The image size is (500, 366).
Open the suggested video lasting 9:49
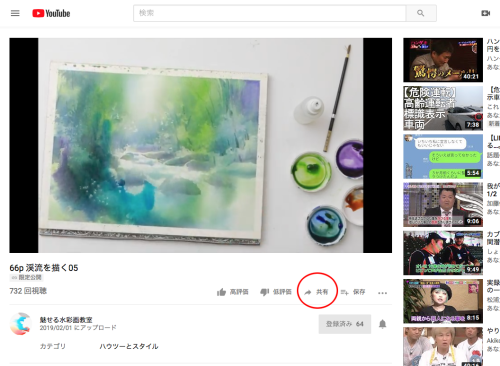[443, 253]
